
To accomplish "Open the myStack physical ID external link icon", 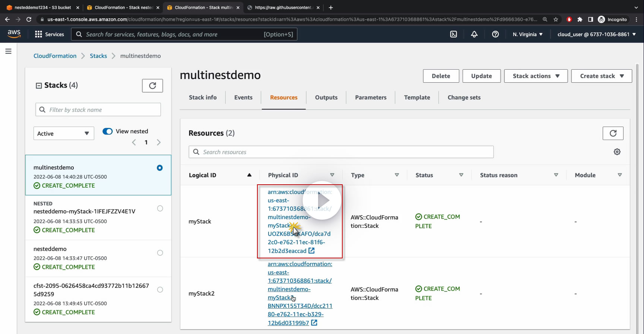I will point(311,251).
